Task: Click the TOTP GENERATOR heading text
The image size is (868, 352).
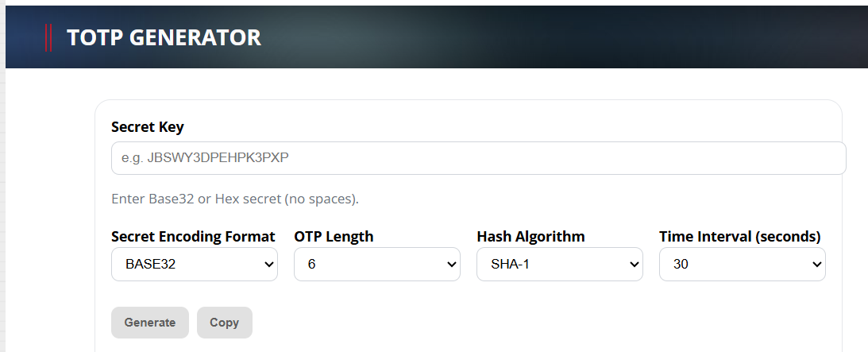Action: click(x=164, y=37)
